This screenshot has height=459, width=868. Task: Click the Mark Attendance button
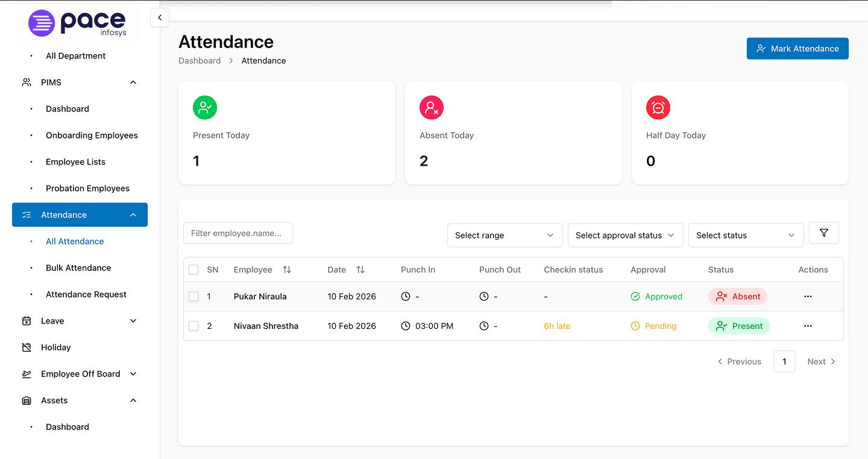click(x=797, y=49)
